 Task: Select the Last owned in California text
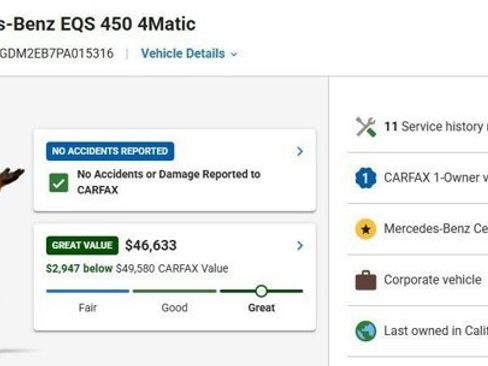(x=436, y=331)
